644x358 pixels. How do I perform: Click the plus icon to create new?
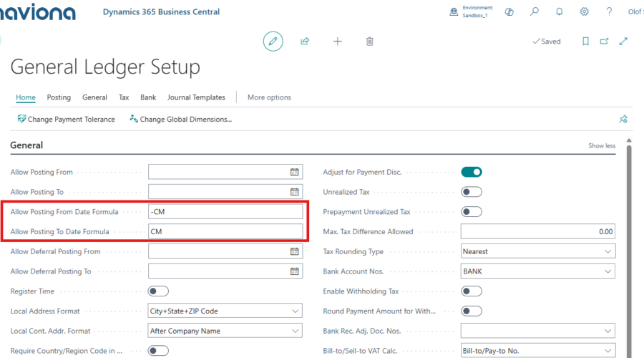[x=337, y=41]
